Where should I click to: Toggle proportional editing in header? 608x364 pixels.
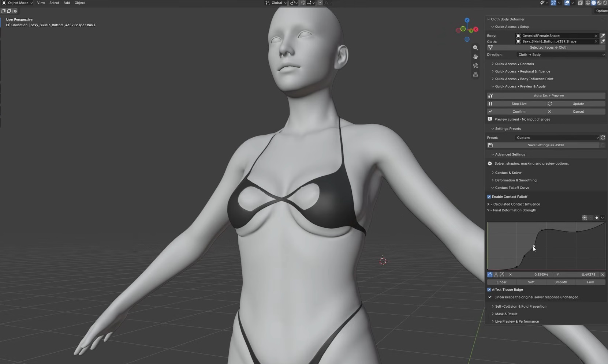[320, 3]
